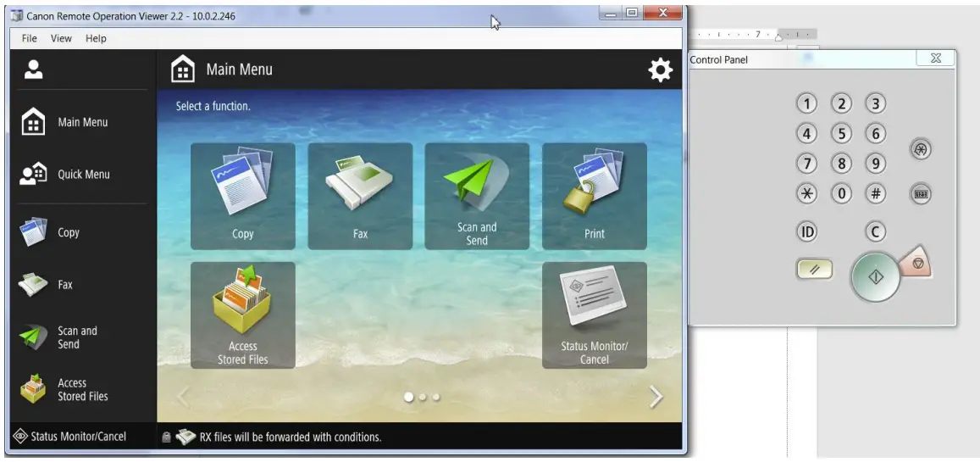This screenshot has height=462, width=980.
Task: Click keypad button 4 on Control Panel
Action: [807, 134]
